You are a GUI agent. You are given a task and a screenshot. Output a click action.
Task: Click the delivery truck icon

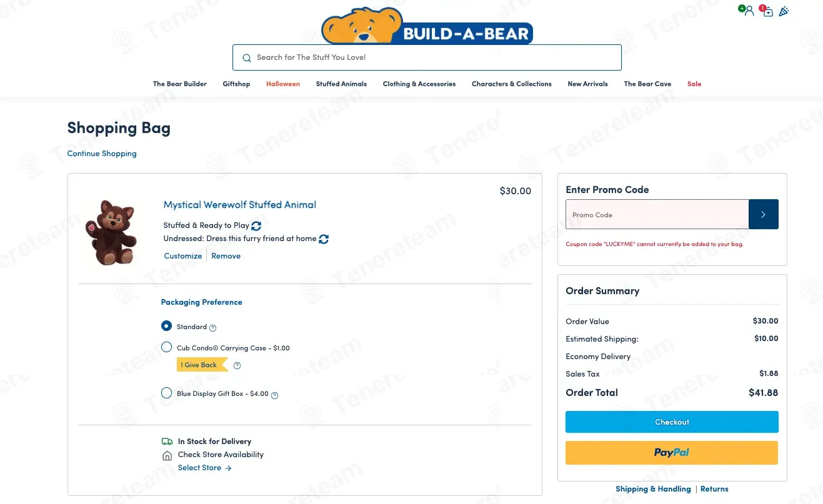(167, 442)
